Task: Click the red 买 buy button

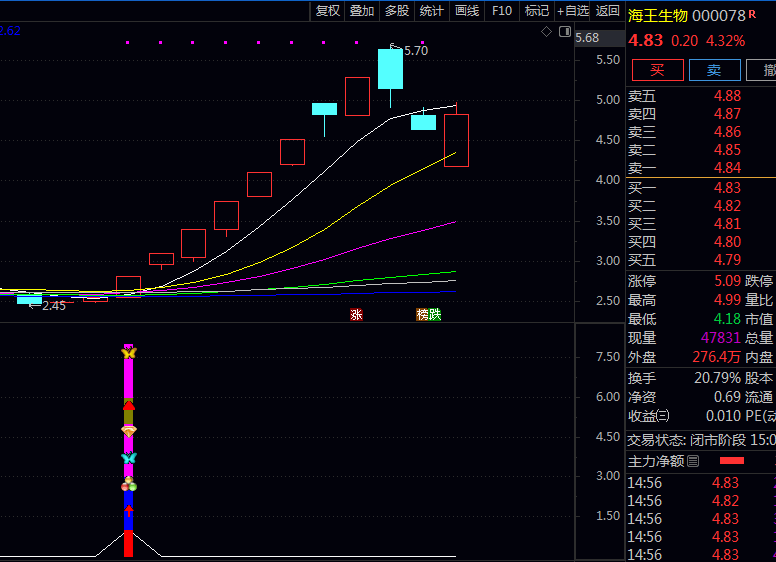Action: click(657, 69)
